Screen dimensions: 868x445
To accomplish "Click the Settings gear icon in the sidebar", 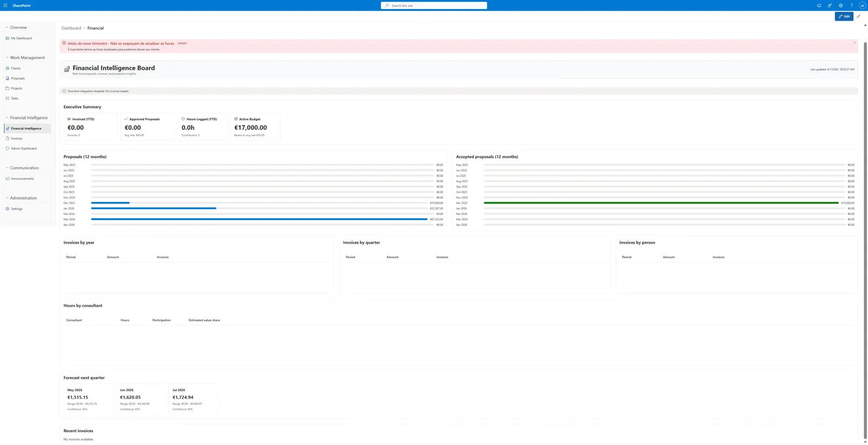I will pos(8,209).
